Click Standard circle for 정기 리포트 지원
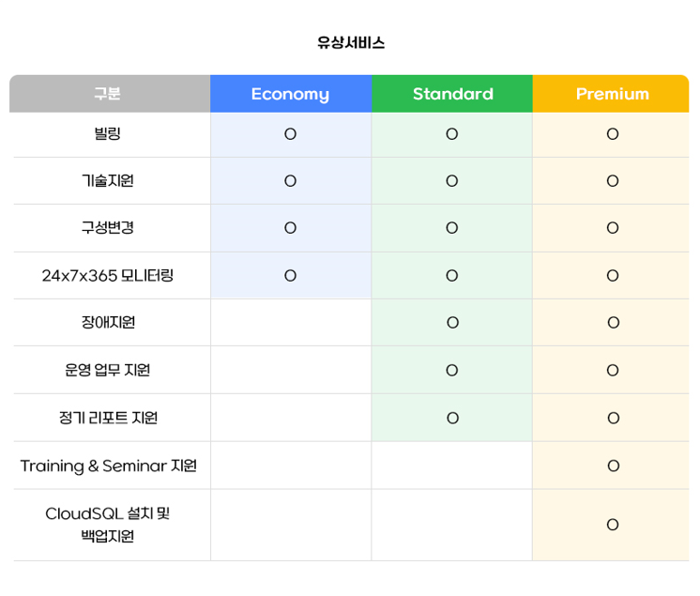Viewport: 700px width, 596px height. coord(452,418)
